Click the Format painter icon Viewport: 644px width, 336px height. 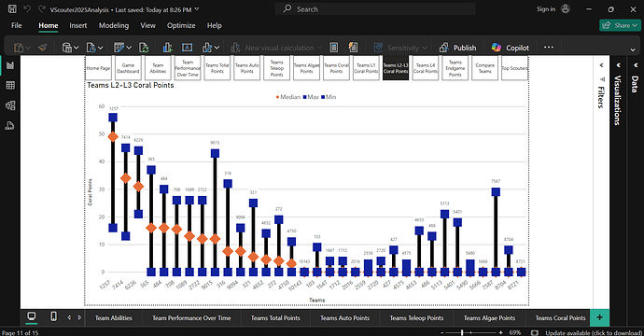coord(42,48)
